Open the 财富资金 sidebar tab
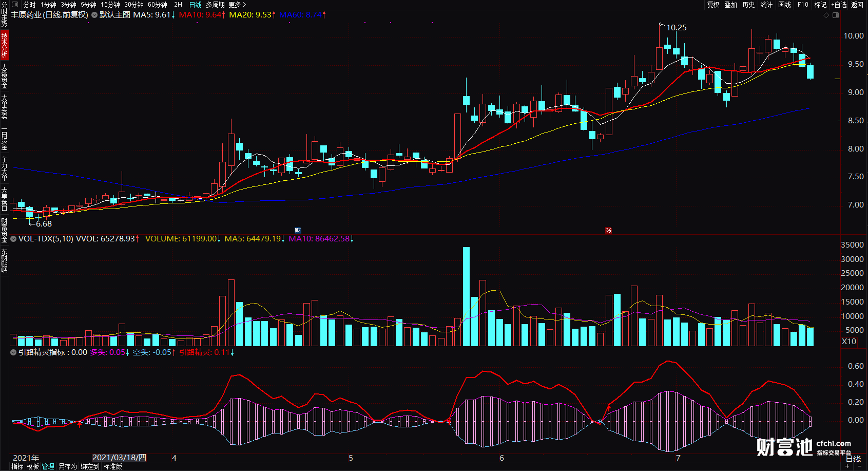The image size is (868, 471). [x=4, y=230]
